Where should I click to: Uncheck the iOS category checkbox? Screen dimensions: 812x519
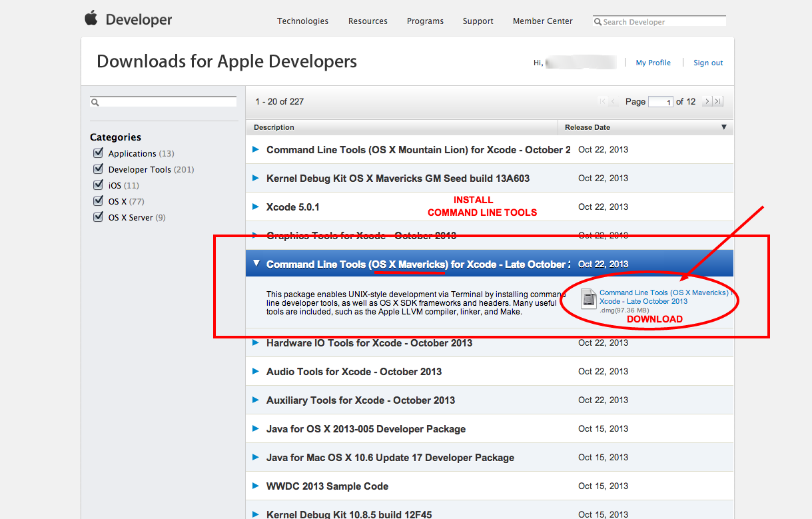pyautogui.click(x=99, y=185)
